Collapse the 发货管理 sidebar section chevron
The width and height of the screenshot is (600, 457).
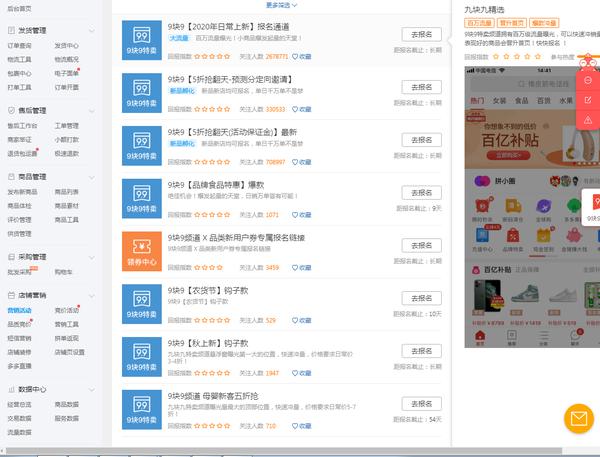pos(92,30)
